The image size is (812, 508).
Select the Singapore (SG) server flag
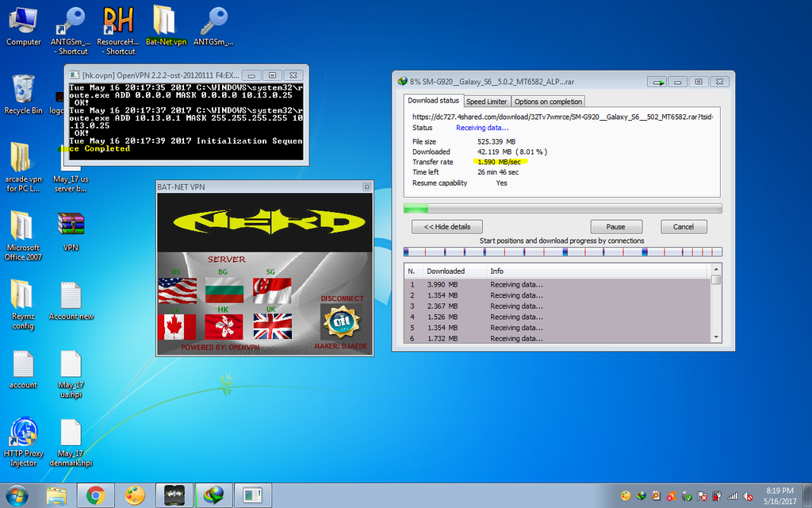click(272, 290)
